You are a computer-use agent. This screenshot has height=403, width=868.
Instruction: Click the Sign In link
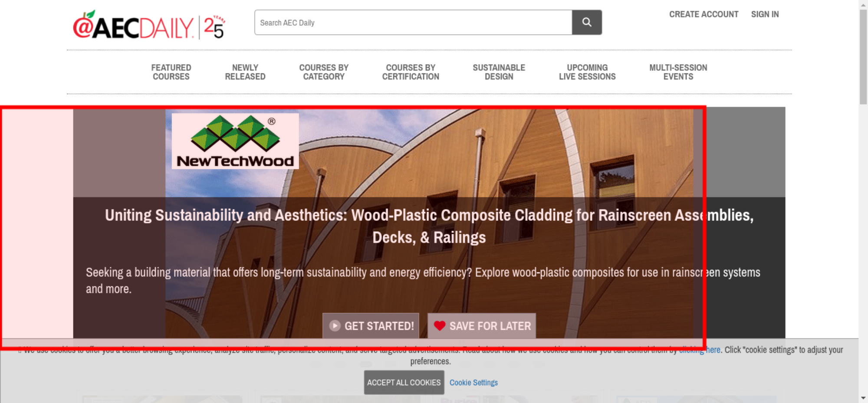pos(765,14)
